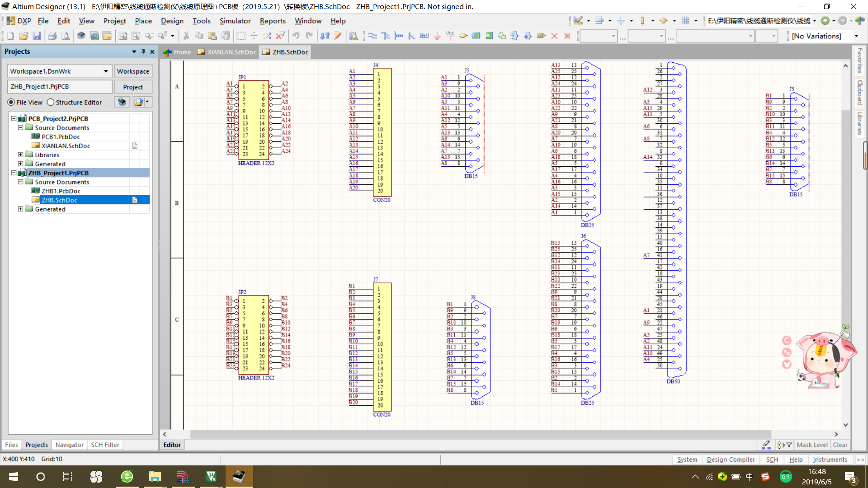Screen dimensions: 868x488
Task: Undo the last action
Action: (296, 36)
